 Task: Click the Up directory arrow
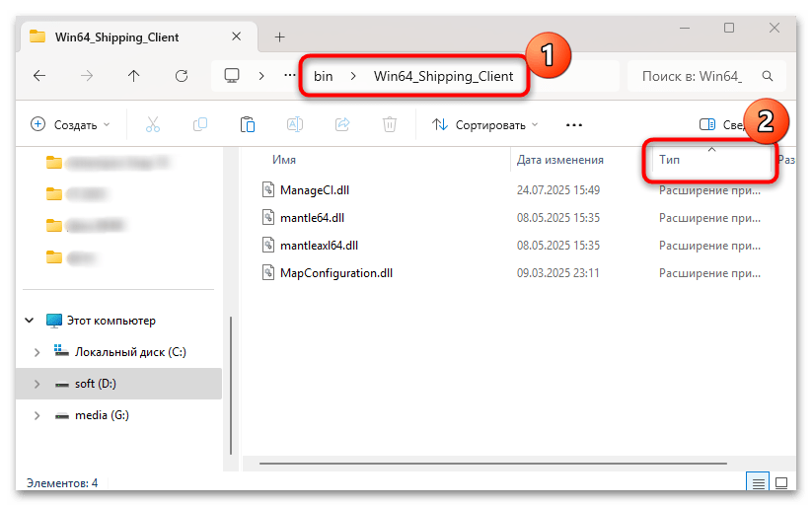coord(134,75)
